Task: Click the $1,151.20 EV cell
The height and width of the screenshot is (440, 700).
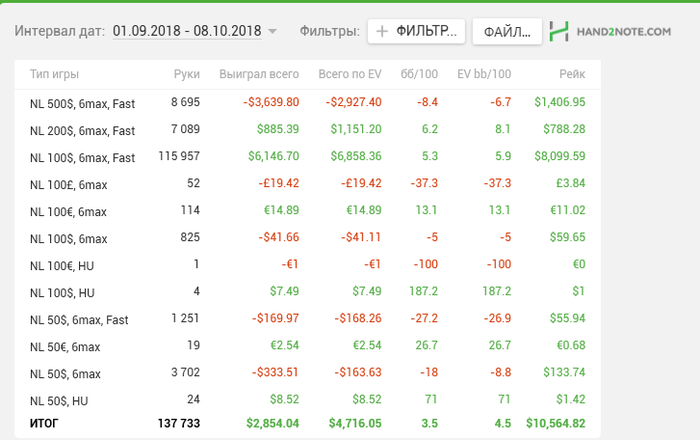Action: coord(356,129)
